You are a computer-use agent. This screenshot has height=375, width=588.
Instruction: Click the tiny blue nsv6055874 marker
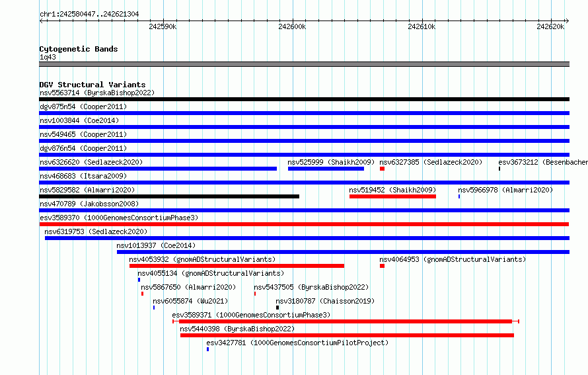pyautogui.click(x=154, y=308)
